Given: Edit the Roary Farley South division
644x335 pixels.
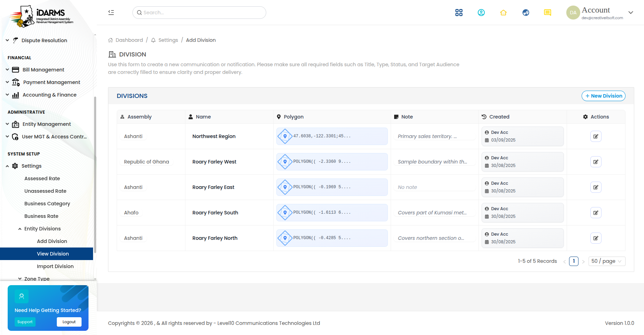Looking at the screenshot, I should tap(596, 213).
